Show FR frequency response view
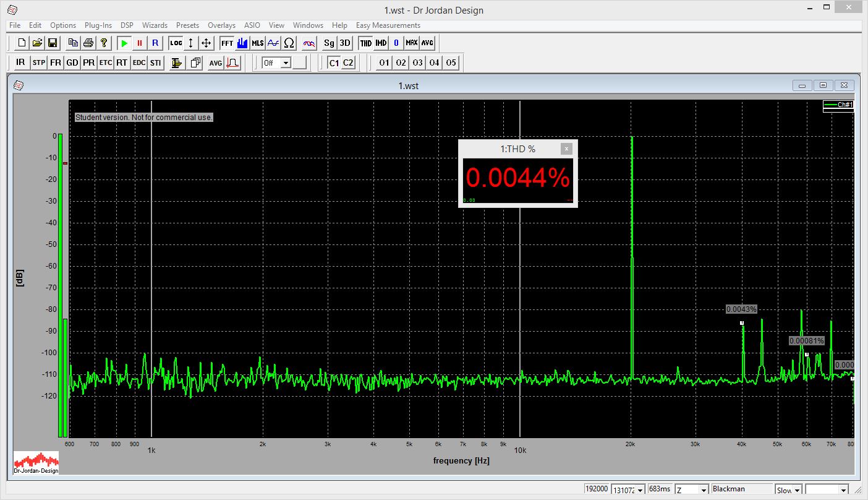Screen dimensions: 868x500 pos(56,62)
